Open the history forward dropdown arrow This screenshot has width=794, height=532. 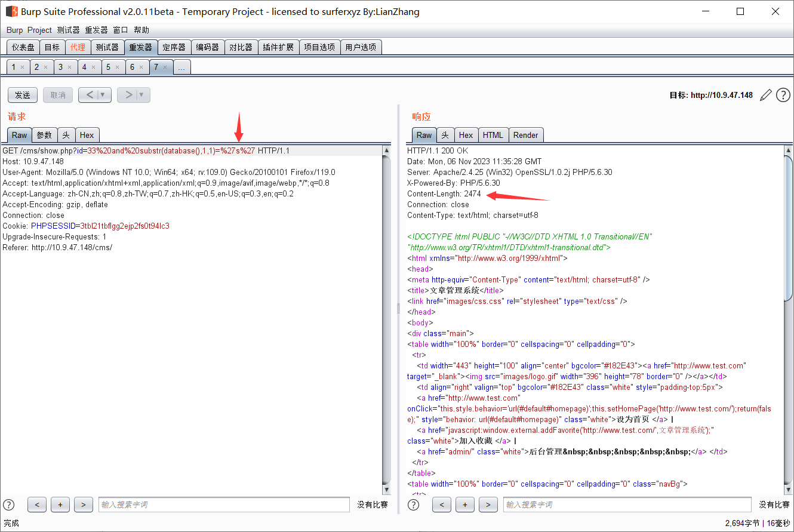coord(143,95)
